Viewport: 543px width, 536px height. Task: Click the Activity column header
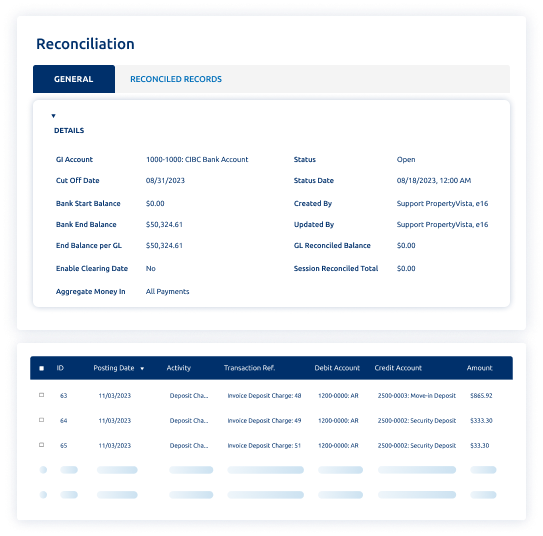tap(178, 368)
